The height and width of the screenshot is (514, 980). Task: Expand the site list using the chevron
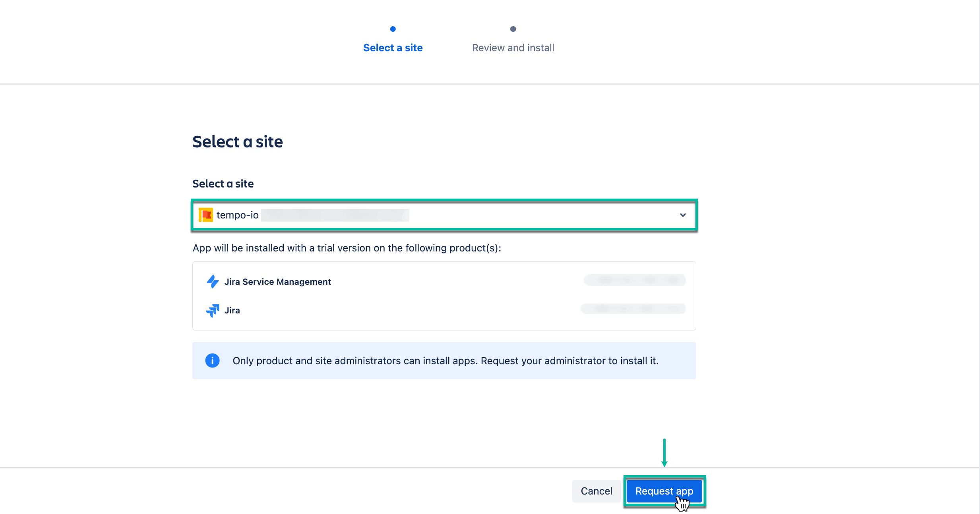click(x=683, y=215)
